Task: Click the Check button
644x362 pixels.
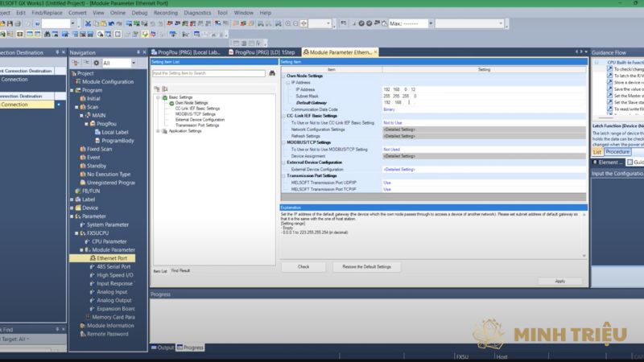Action: coord(303,266)
